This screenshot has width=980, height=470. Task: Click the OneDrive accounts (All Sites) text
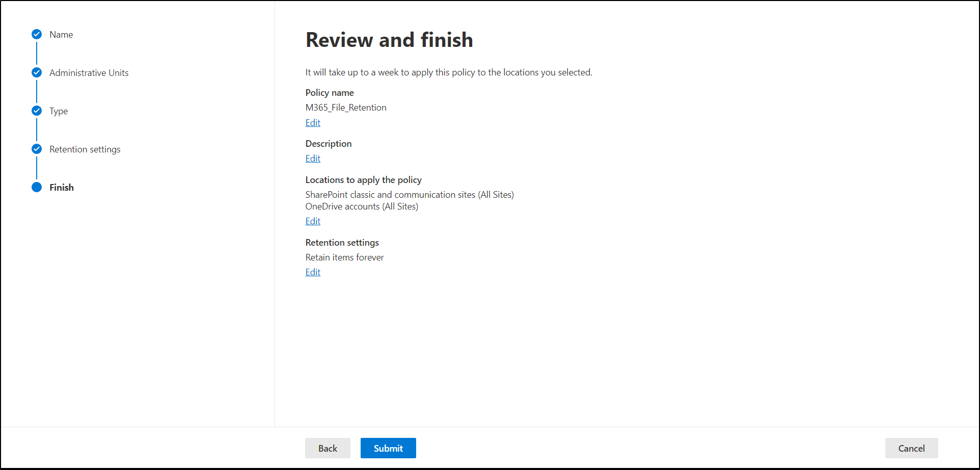(x=362, y=206)
